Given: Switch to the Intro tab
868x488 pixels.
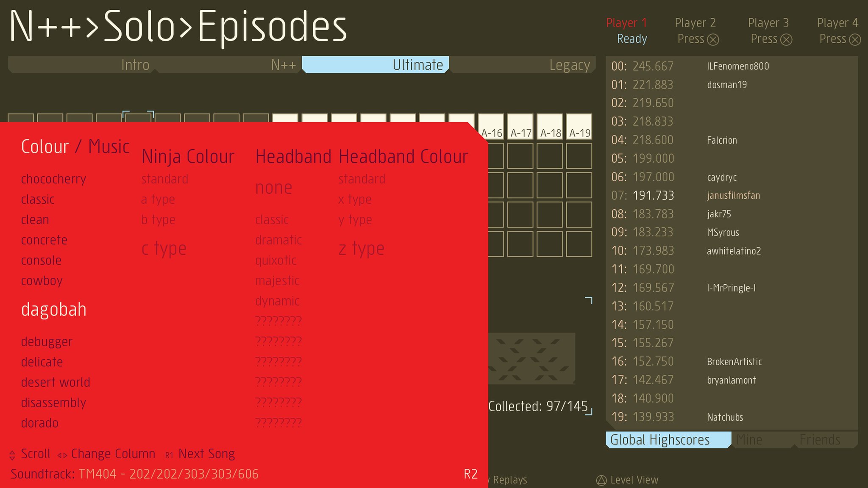Looking at the screenshot, I should 81,65.
